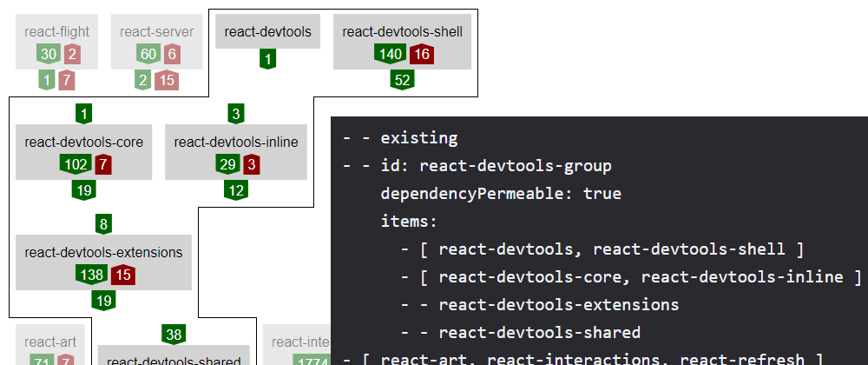This screenshot has width=868, height=365.
Task: Click the 'dependencyPermeable: true' code line
Action: 501,193
